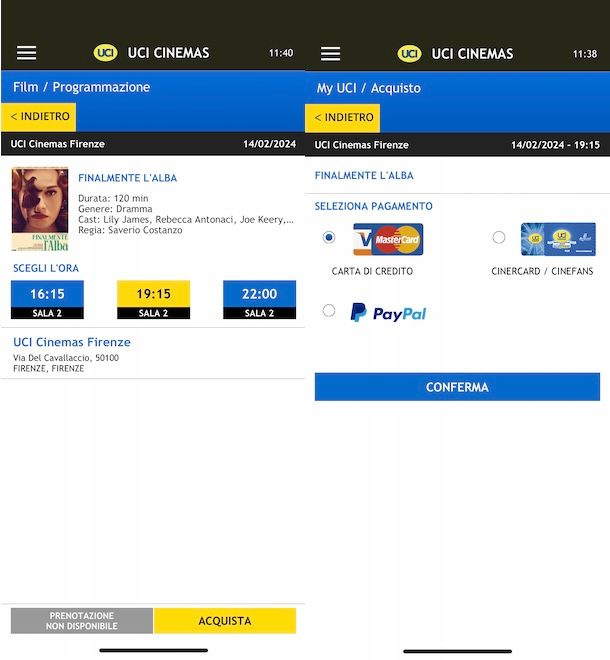Image resolution: width=610 pixels, height=660 pixels.
Task: Tap the 11:38 clock on Acquisto screen
Action: pyautogui.click(x=585, y=54)
